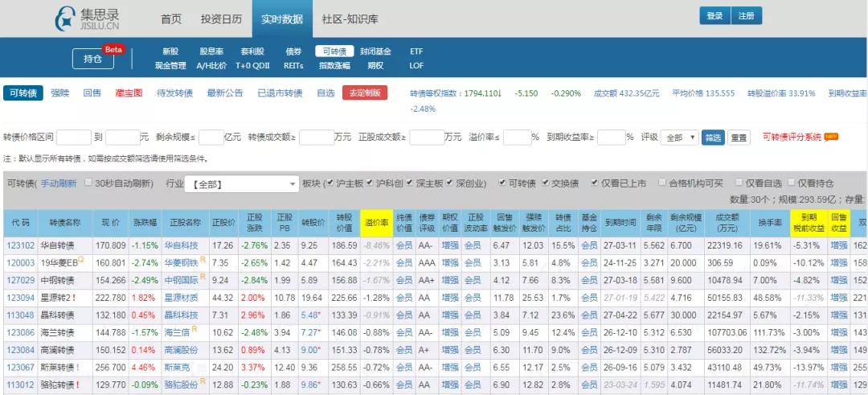Screen dimensions: 868x395
Task: Open 套利股 in the blue submenu
Action: tap(252, 51)
